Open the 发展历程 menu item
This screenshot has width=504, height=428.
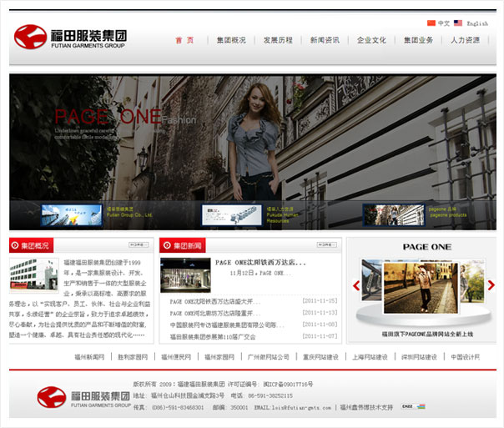[278, 40]
